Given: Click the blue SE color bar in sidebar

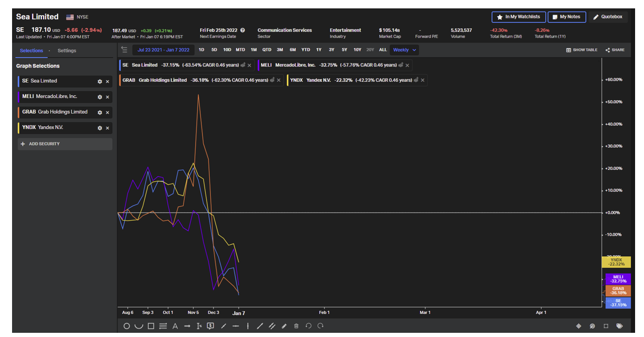Looking at the screenshot, I should pyautogui.click(x=19, y=81).
